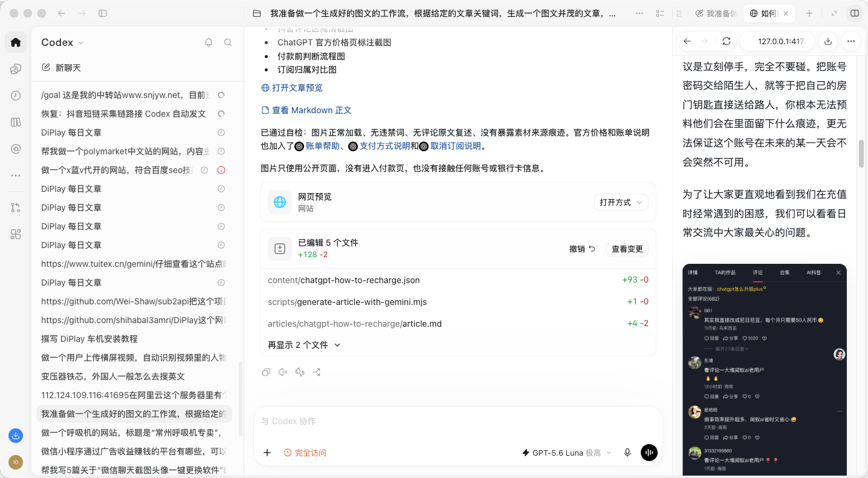This screenshot has width=868, height=478.
Task: Open the article.md changed file row
Action: pos(458,324)
